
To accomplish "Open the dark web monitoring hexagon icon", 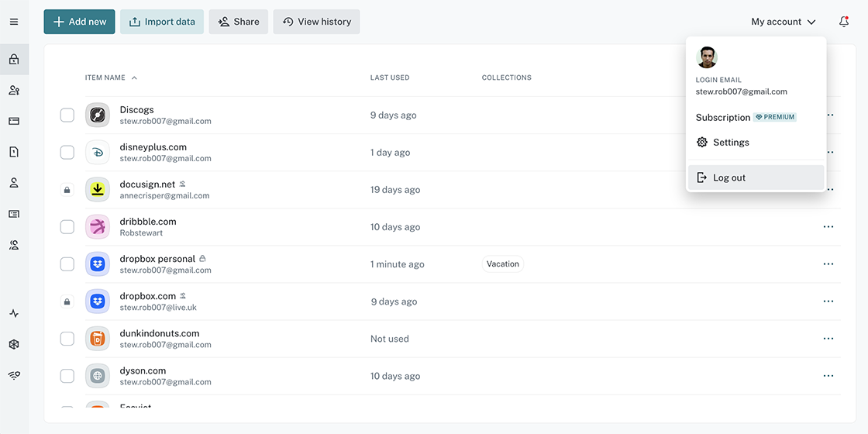I will (x=14, y=344).
